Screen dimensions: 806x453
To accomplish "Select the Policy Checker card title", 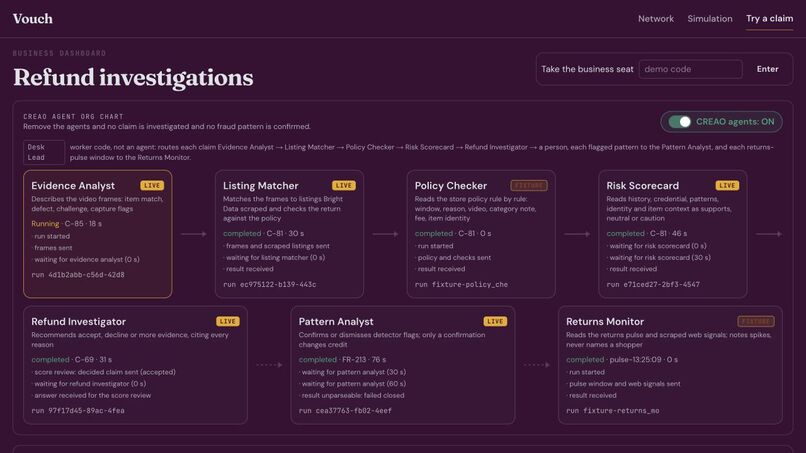I will tap(451, 186).
